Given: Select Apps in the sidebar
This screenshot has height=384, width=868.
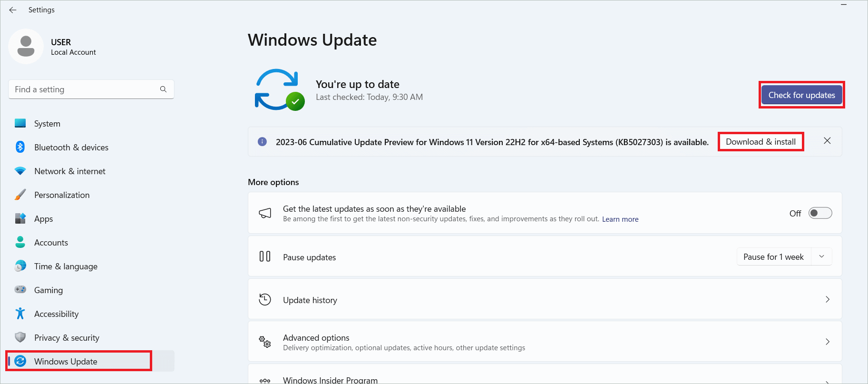Looking at the screenshot, I should coord(91,218).
